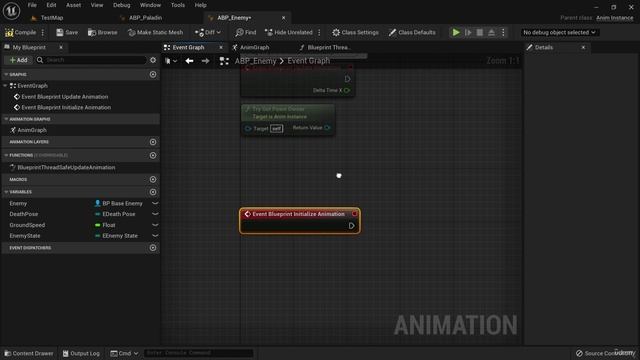Toggle GroundSpeed variable visibility eye

coord(155,225)
